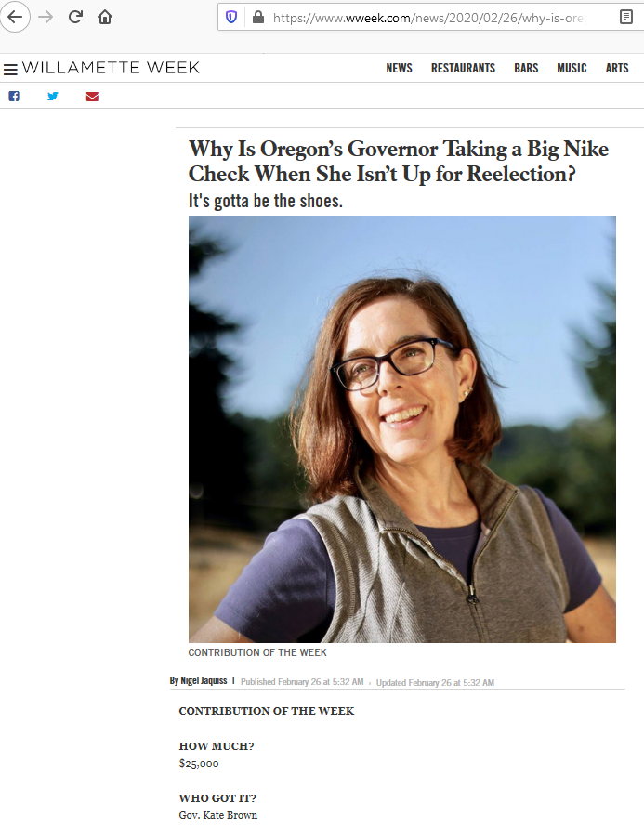Share article via Twitter bird icon
Screen dimensions: 644x828
click(x=53, y=96)
